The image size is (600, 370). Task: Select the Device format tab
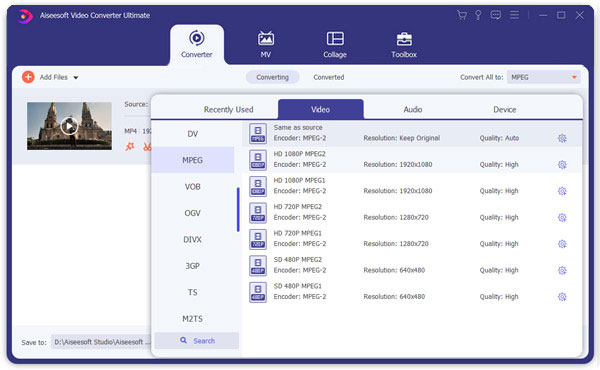tap(504, 109)
